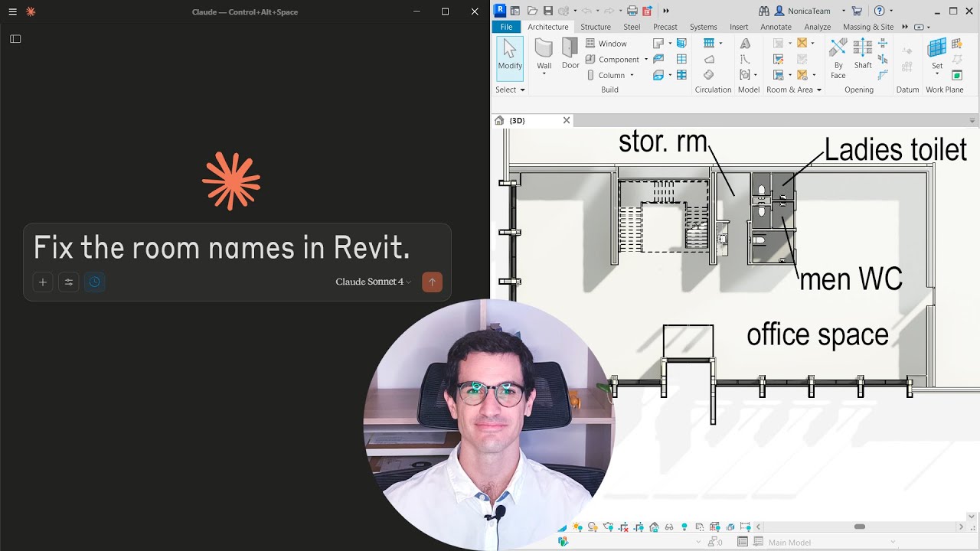Select the Modify tool in Revit
The image size is (980, 551).
510,57
